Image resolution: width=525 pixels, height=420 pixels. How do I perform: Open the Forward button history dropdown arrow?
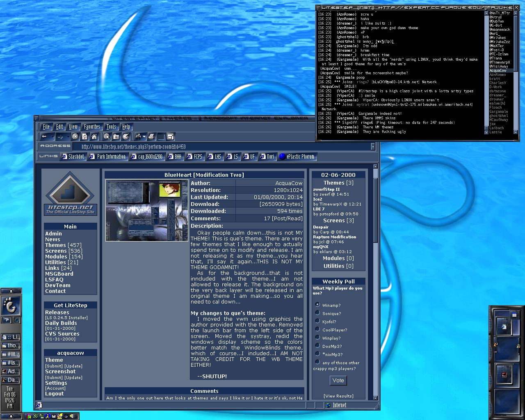pyautogui.click(x=68, y=137)
